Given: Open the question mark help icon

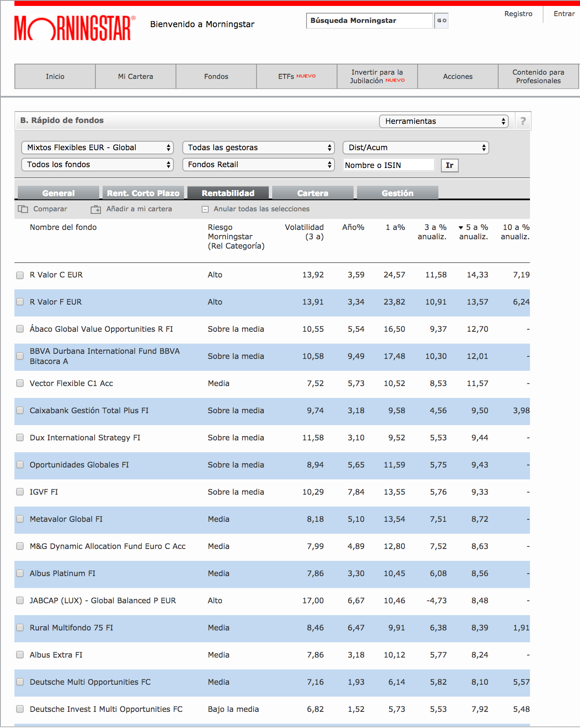Looking at the screenshot, I should [523, 121].
